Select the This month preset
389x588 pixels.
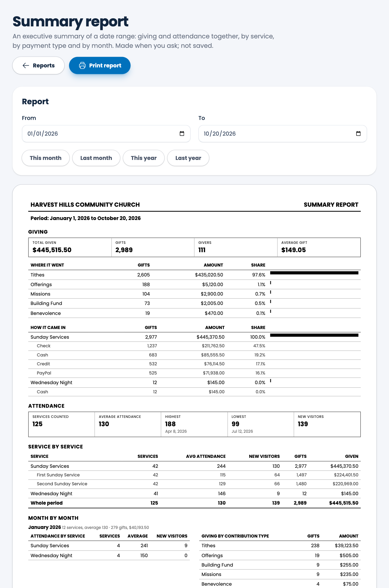coord(46,158)
